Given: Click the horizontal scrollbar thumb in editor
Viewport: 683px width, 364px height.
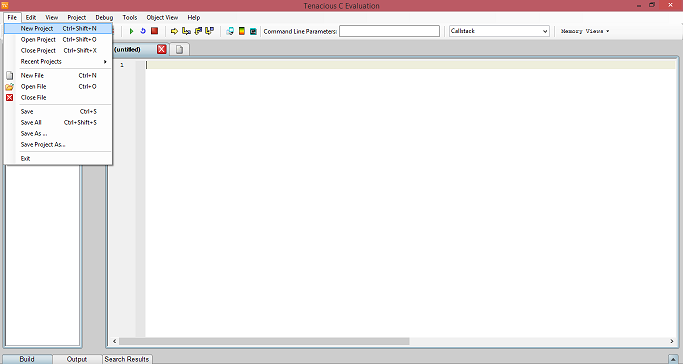Looking at the screenshot, I should click(264, 341).
